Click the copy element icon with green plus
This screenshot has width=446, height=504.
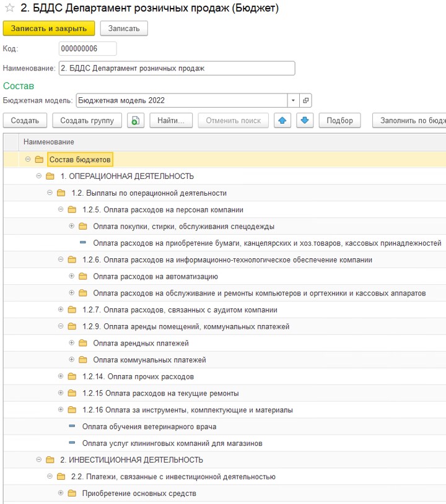[x=136, y=121]
